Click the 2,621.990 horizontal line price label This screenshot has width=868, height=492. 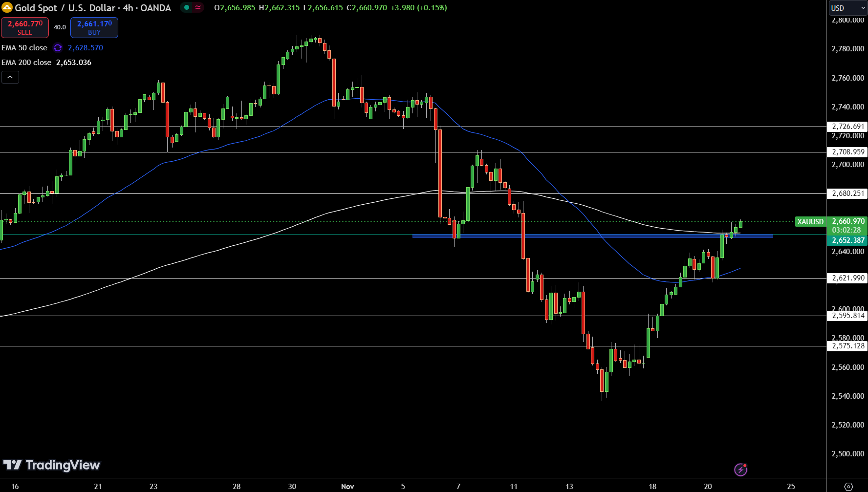click(847, 278)
